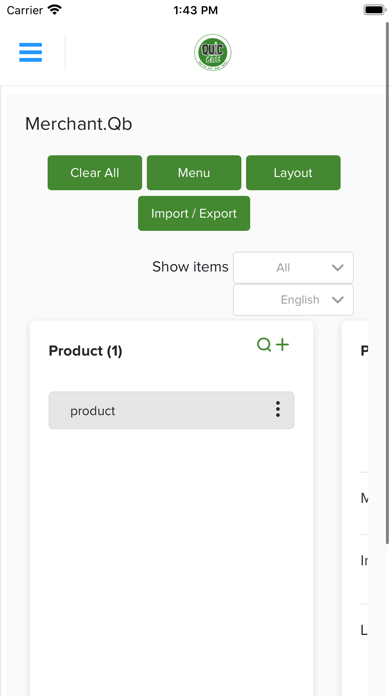The width and height of the screenshot is (392, 696).
Task: Select the product list row
Action: click(171, 410)
